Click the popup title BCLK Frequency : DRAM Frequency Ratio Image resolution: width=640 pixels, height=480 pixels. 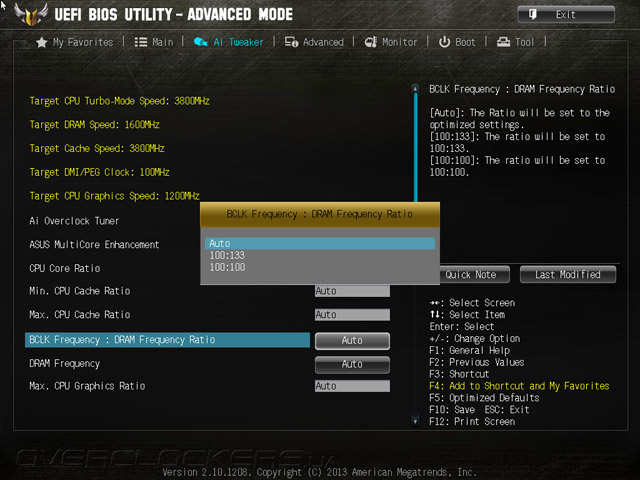[x=320, y=214]
